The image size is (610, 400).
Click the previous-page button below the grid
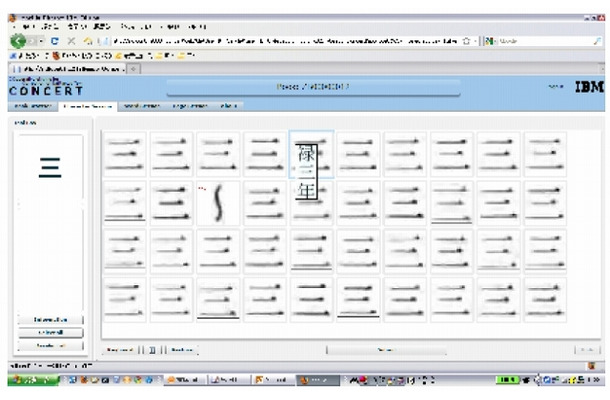pyautogui.click(x=120, y=350)
